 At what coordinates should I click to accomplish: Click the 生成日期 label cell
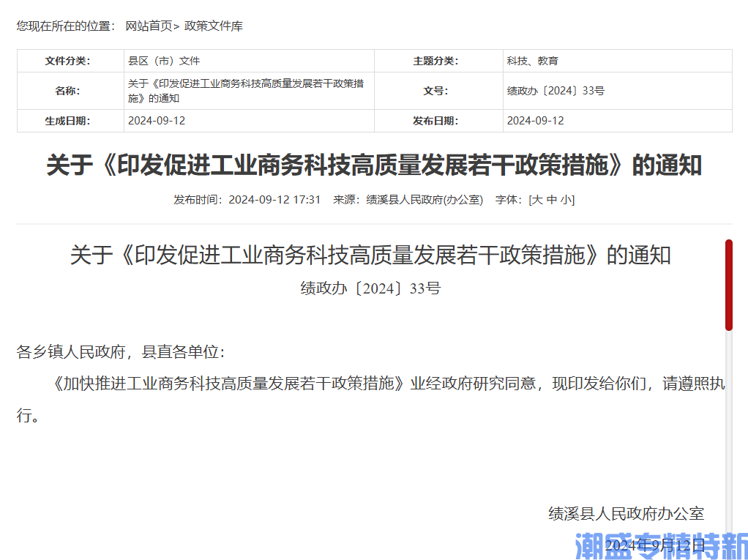point(70,121)
